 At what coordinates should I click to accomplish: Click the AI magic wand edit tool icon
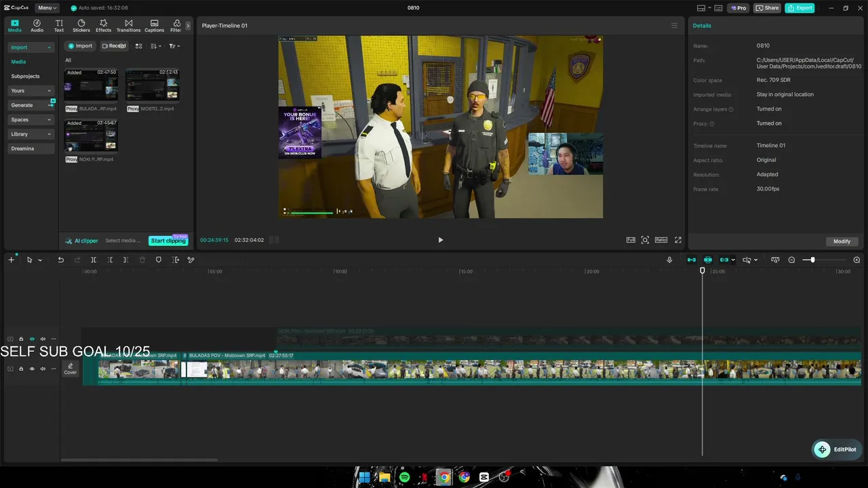coord(191,260)
